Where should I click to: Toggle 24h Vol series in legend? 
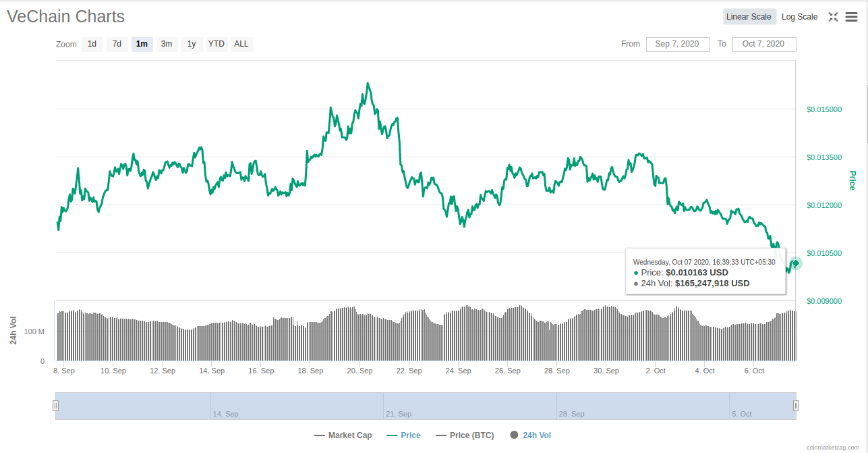tap(530, 435)
